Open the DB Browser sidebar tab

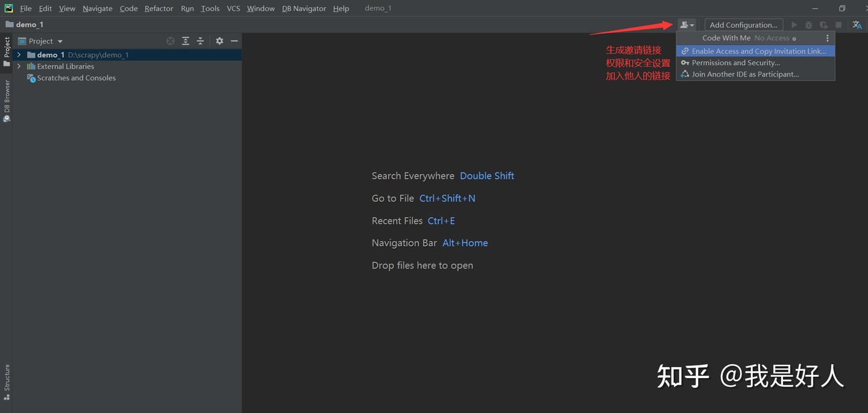coord(7,99)
